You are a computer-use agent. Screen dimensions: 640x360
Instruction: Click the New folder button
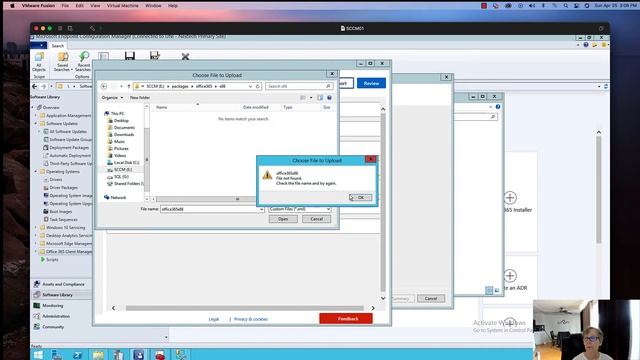(140, 98)
